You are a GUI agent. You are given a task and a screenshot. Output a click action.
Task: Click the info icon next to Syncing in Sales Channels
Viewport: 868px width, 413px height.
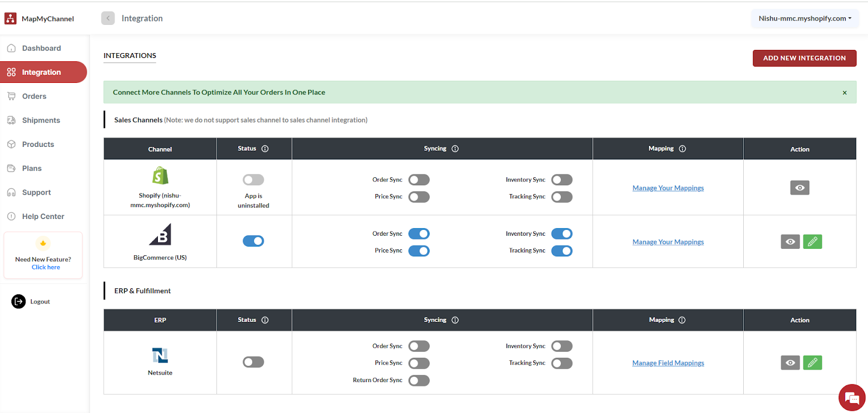455,149
